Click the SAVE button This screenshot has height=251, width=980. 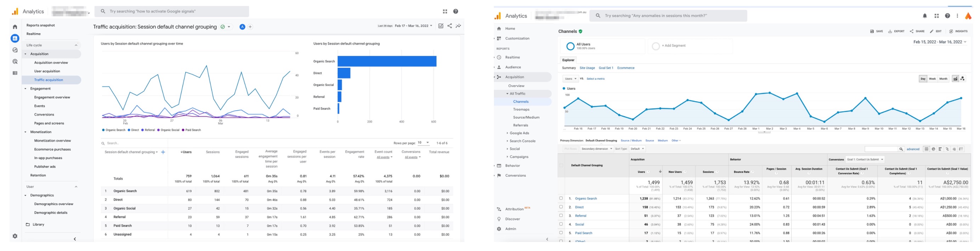pyautogui.click(x=877, y=31)
